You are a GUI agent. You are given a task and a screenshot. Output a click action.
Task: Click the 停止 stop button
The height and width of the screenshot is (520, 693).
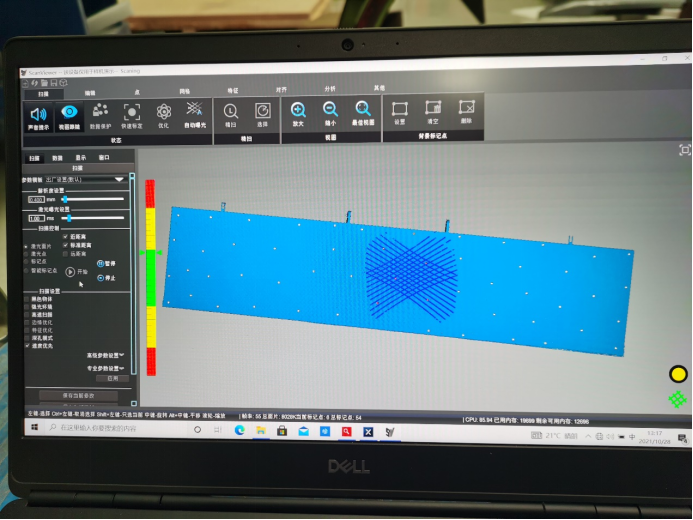coord(100,278)
